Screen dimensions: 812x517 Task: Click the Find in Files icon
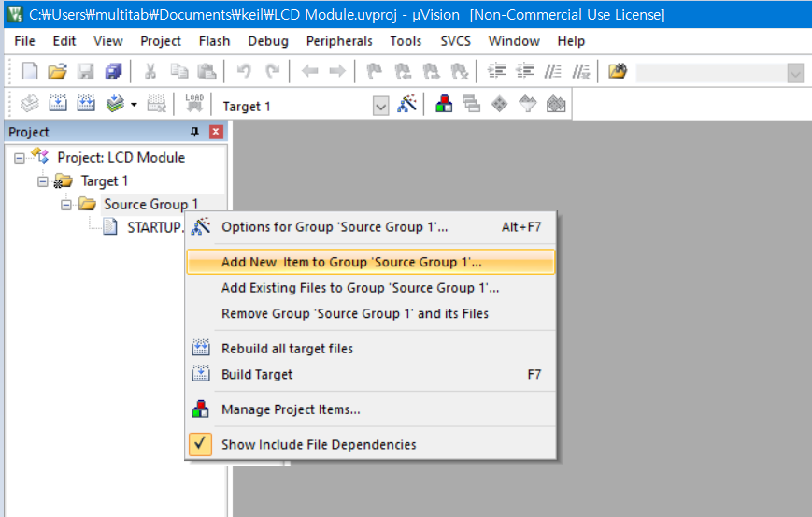tap(618, 71)
